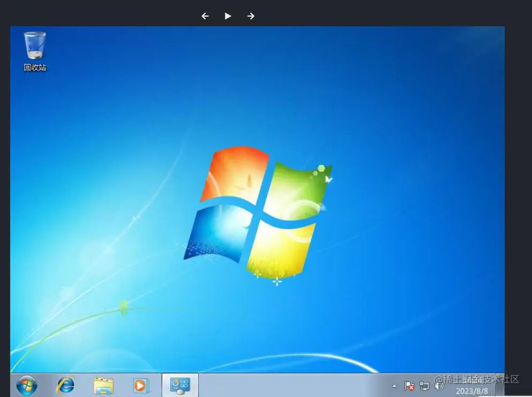Open the active Control Panel taskbar item

[x=180, y=386]
